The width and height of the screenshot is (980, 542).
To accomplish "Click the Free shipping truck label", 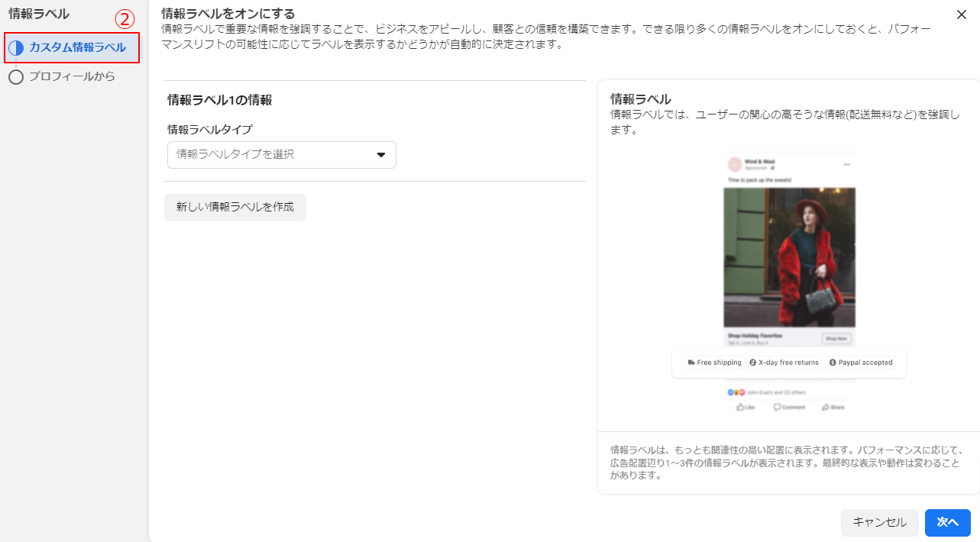I will coord(714,363).
